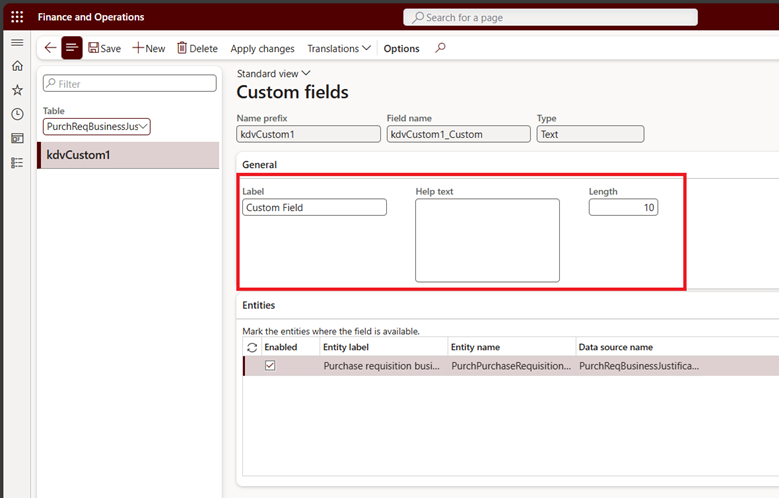The image size is (779, 498).
Task: Delete the custom field
Action: point(197,48)
